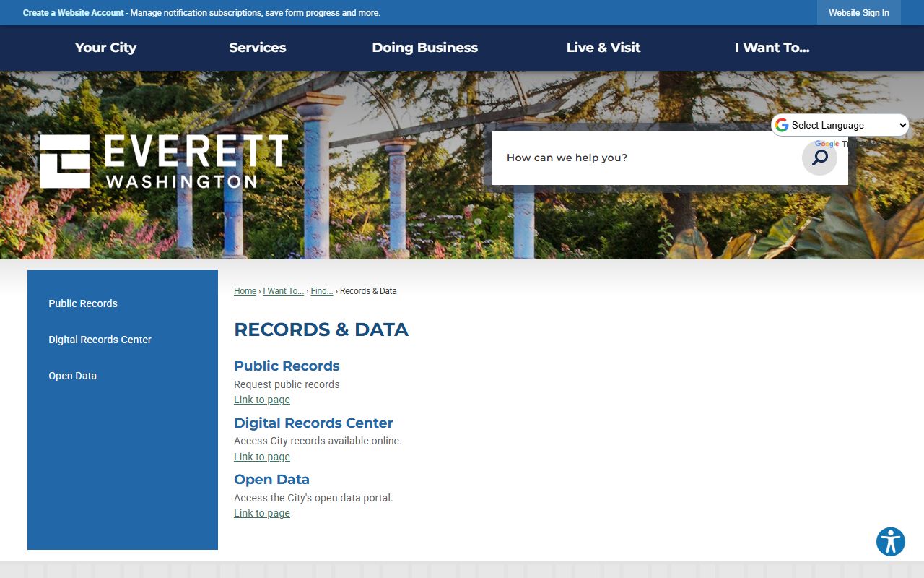Click 'Link to page' under Open Data

click(262, 513)
